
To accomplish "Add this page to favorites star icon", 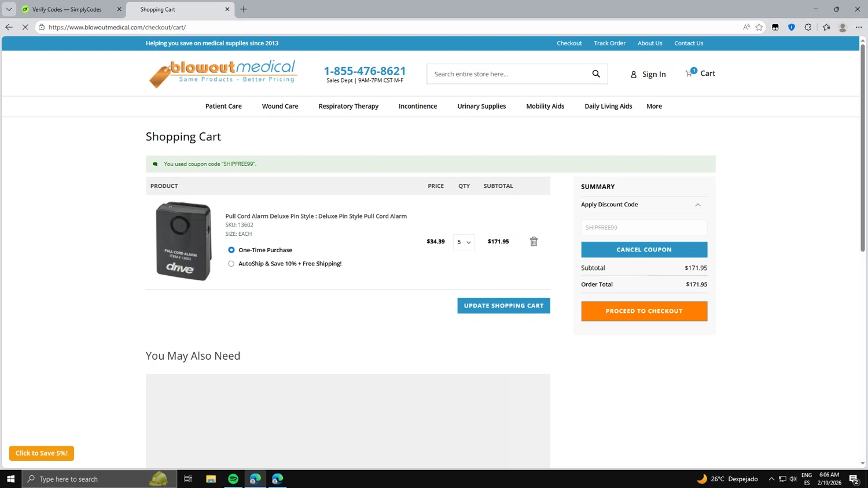I will click(759, 27).
